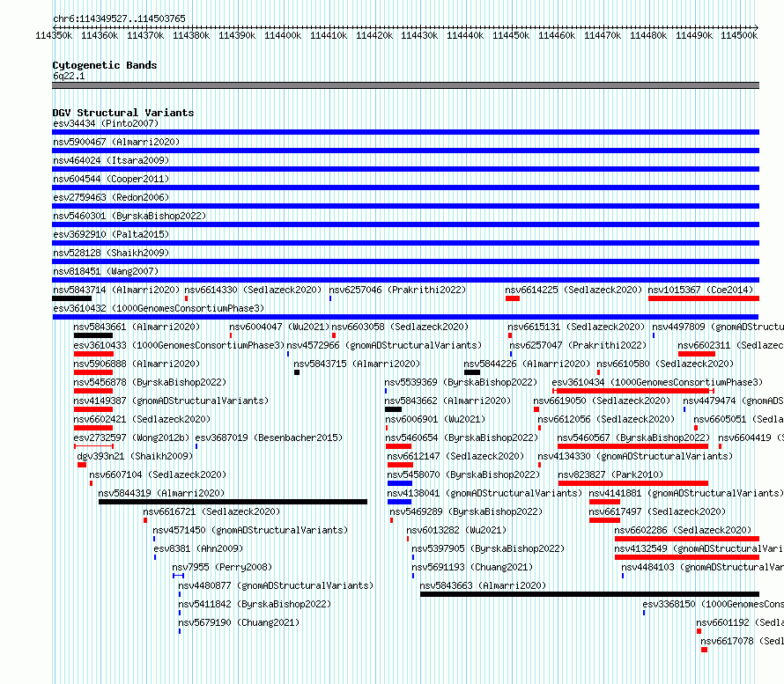Viewport: 784px width, 684px height.
Task: Click nsv6013282 (Wu2021) label
Action: [x=456, y=530]
